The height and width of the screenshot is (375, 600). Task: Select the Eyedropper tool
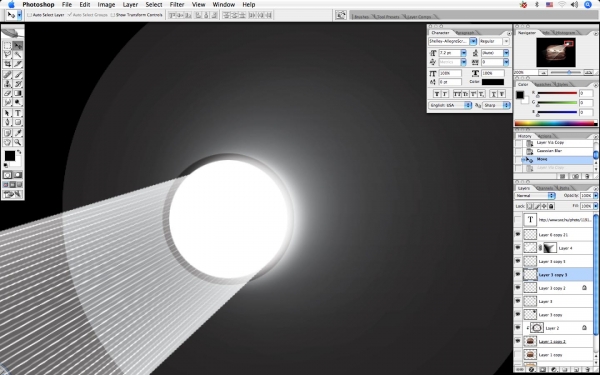[x=18, y=133]
